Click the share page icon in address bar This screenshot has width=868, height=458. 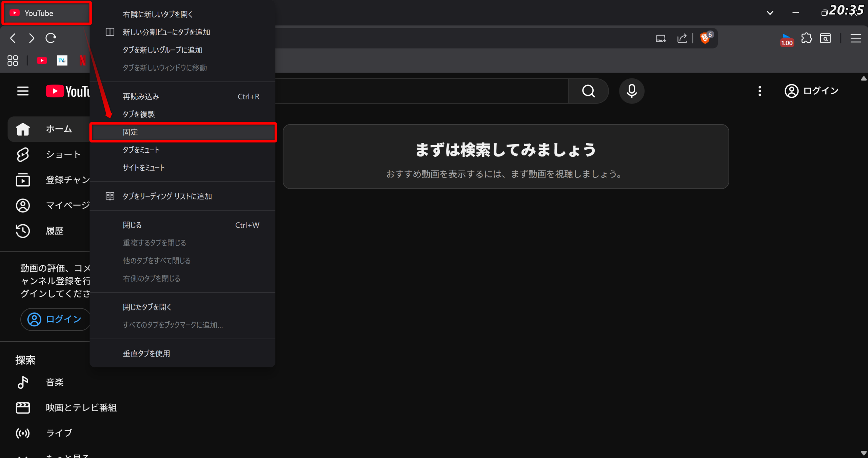tap(682, 38)
